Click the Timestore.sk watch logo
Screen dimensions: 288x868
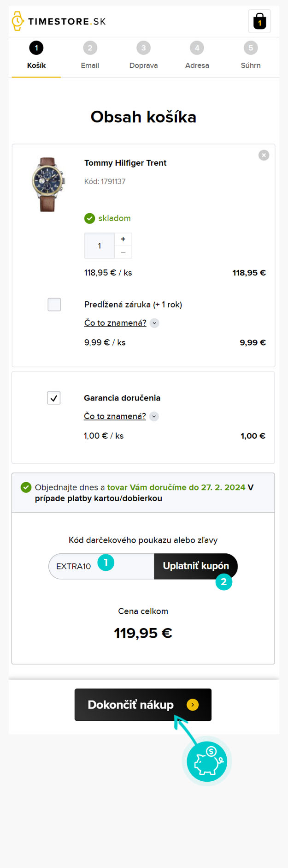pyautogui.click(x=59, y=21)
